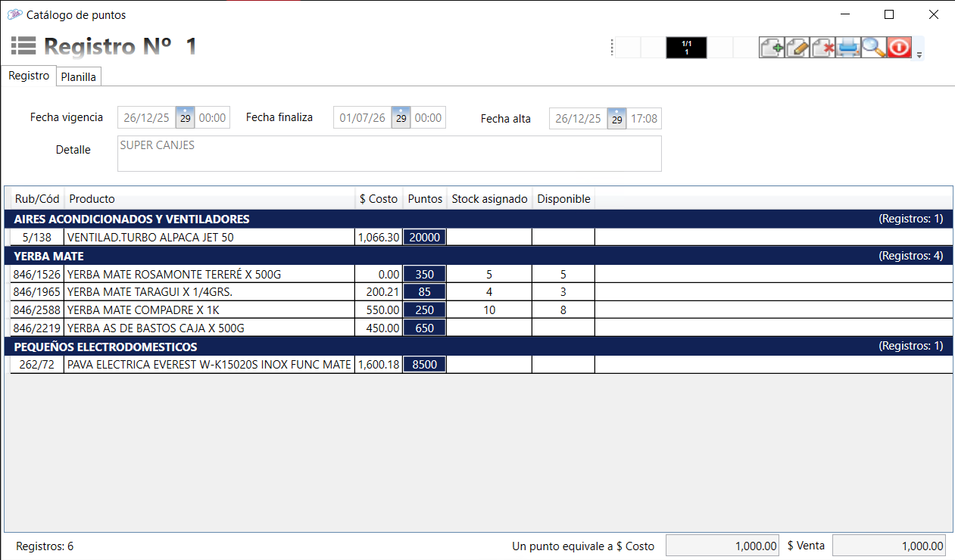Click the new record icon
955x560 pixels.
772,47
